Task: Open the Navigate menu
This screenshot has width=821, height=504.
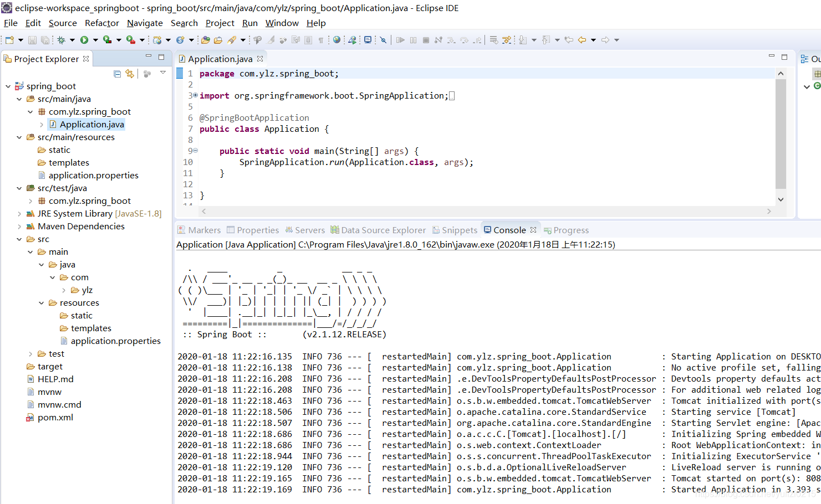Action: (x=145, y=23)
